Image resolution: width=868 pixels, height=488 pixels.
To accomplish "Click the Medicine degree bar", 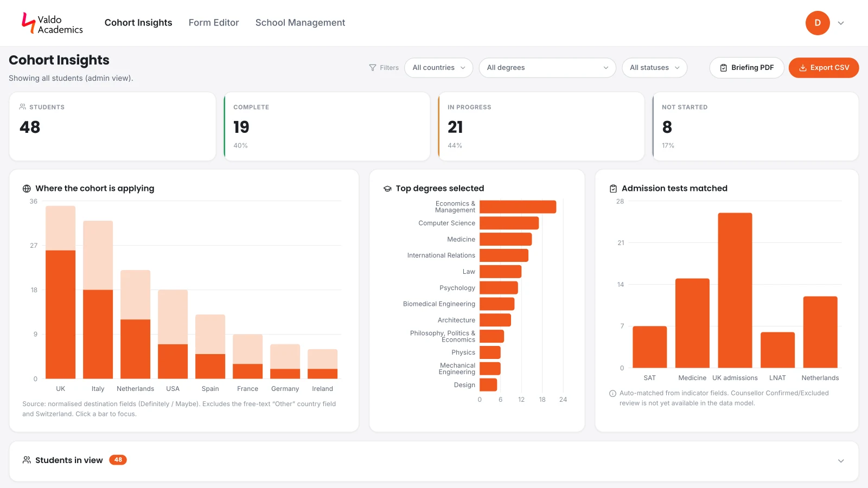I will (506, 239).
